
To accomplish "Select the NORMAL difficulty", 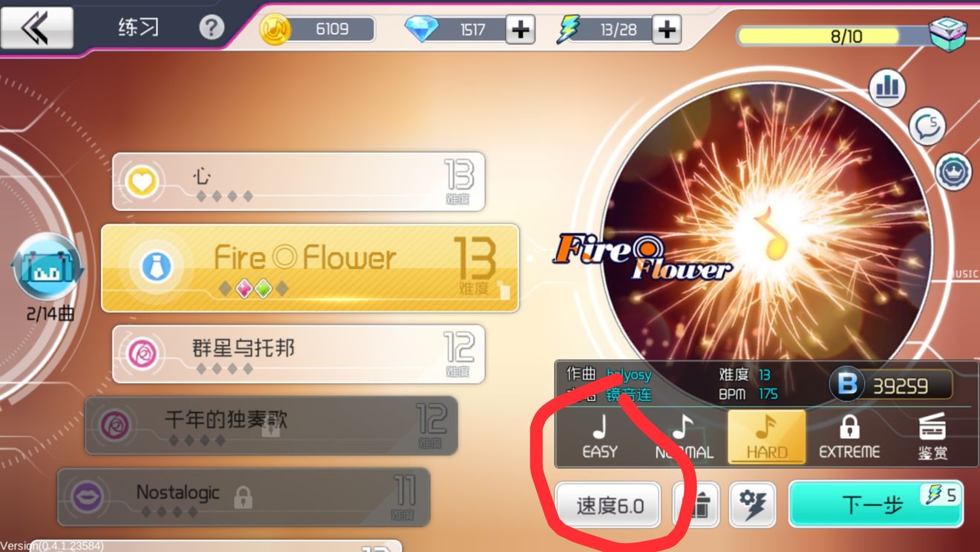I will (684, 437).
